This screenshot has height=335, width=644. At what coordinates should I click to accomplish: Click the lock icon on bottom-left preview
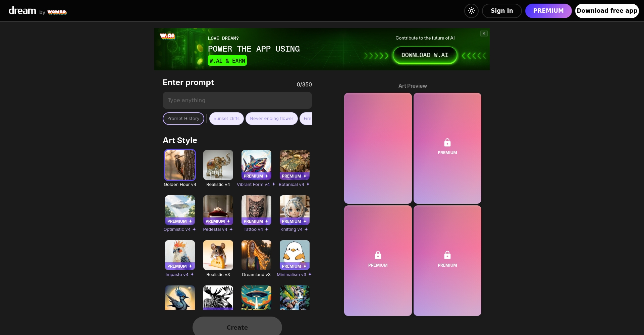pyautogui.click(x=378, y=255)
